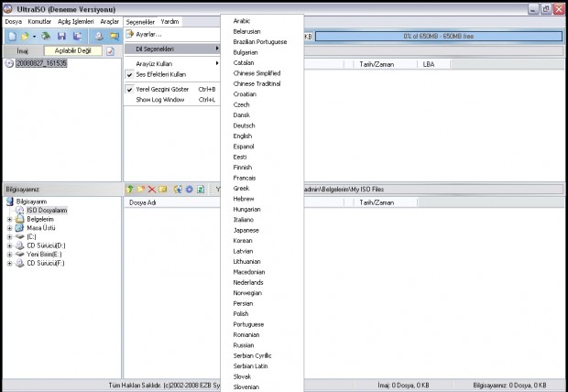
Task: Open the Dil Seçenekleri submenu
Action: coord(172,49)
